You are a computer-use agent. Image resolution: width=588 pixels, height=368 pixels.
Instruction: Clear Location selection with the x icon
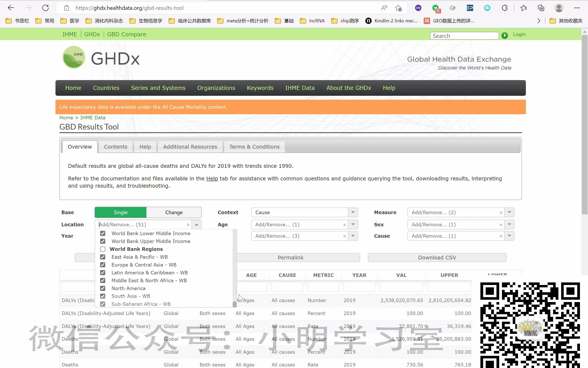pyautogui.click(x=188, y=225)
